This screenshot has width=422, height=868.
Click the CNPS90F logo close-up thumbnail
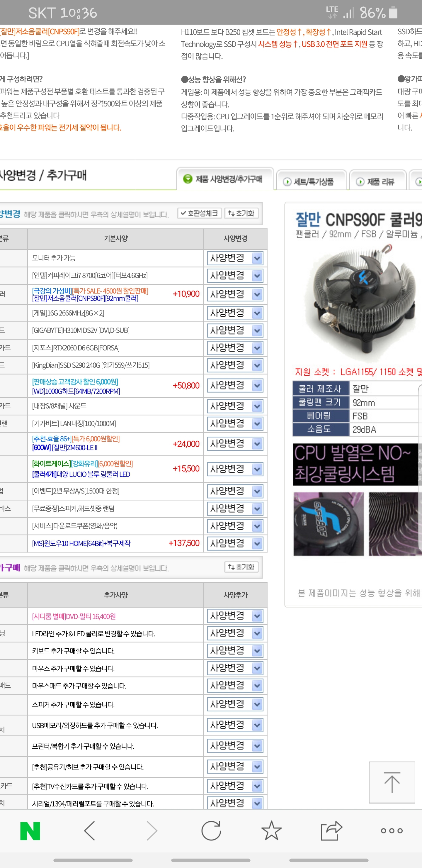(329, 524)
